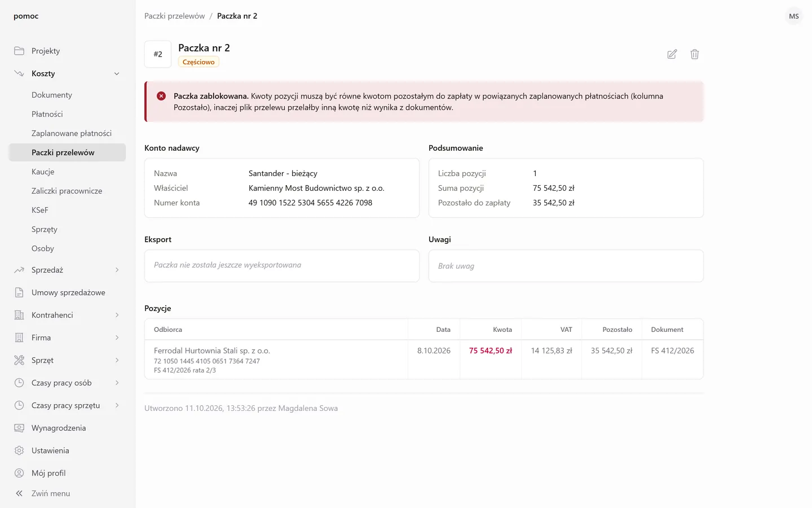Open Sprzęty under Koszty
This screenshot has width=812, height=508.
[x=67, y=229]
